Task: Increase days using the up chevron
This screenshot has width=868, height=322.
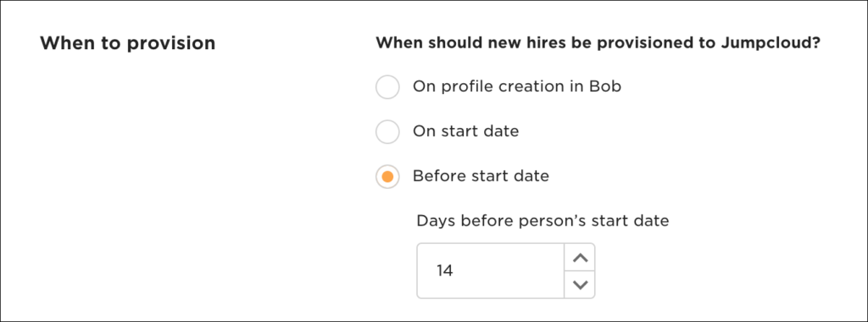Action: tap(580, 258)
